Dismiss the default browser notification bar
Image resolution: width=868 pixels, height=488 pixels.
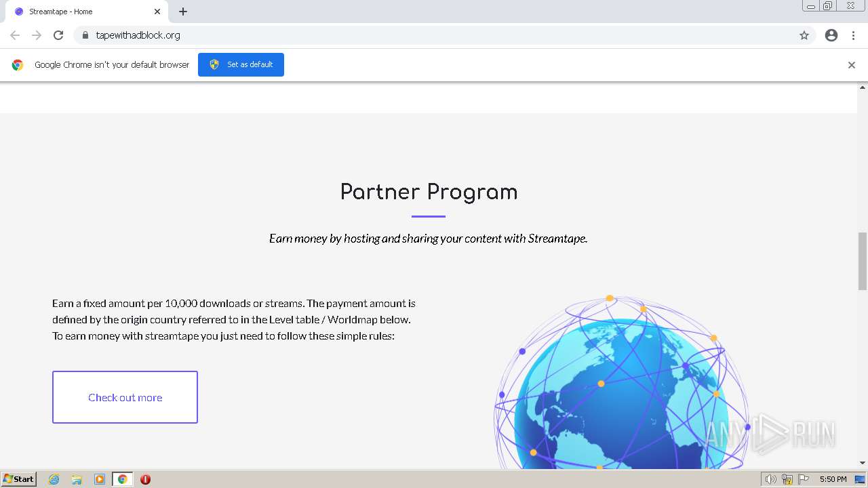[x=852, y=65]
